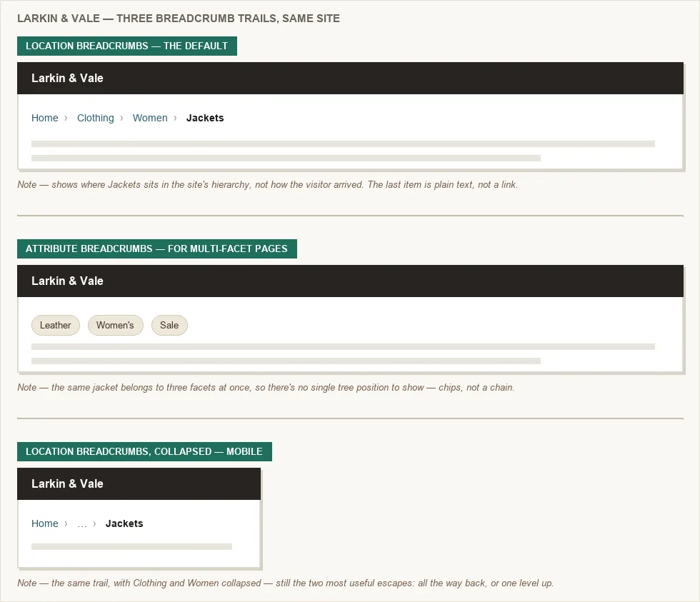
Task: Open the Women breadcrumb link
Action: [150, 118]
